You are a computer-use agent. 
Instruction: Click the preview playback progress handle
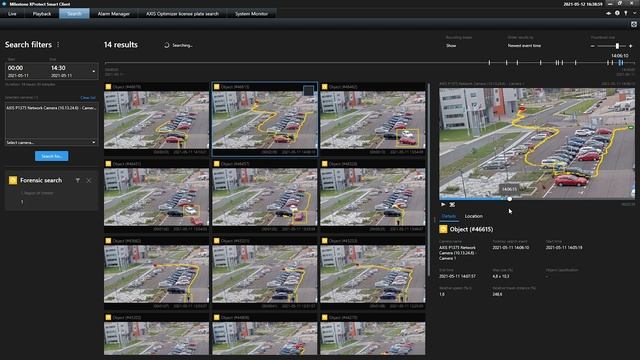pos(509,199)
